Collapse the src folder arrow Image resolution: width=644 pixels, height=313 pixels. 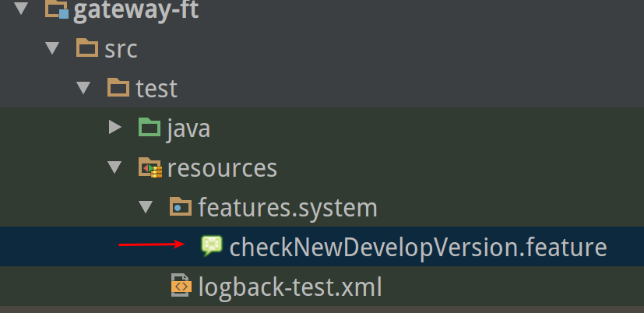click(52, 49)
